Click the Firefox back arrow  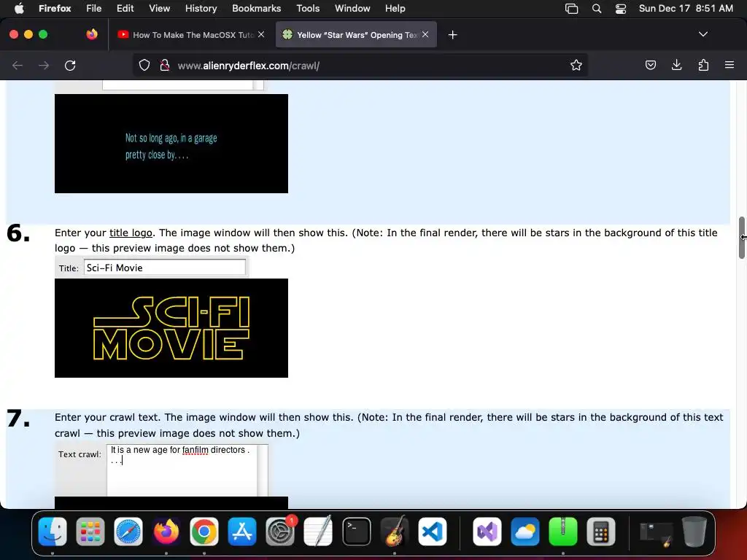[x=18, y=65]
